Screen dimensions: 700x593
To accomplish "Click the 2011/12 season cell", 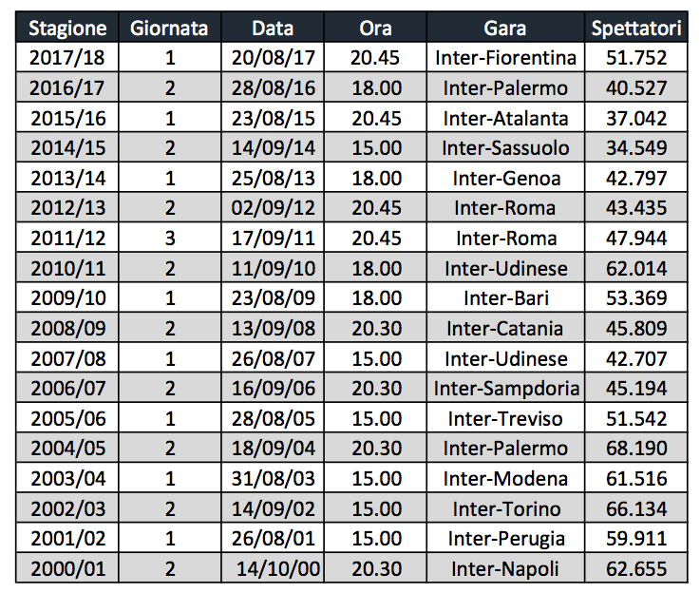I will click(67, 239).
